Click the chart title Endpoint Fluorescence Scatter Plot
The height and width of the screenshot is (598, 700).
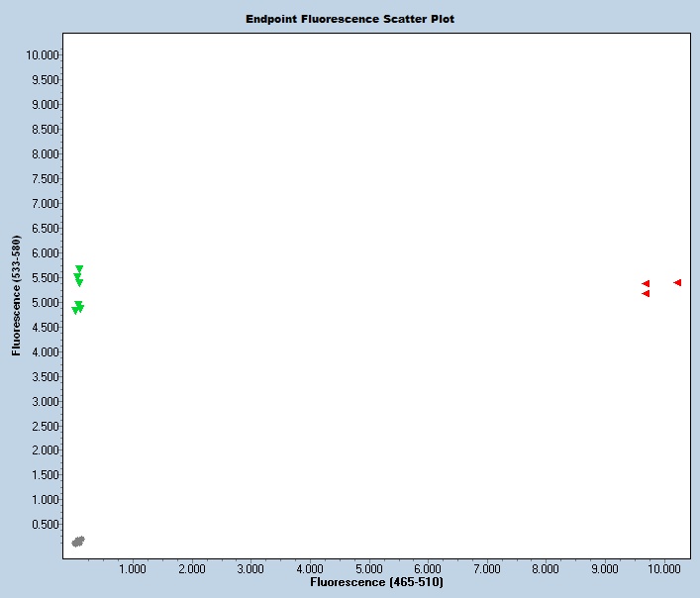(x=350, y=19)
